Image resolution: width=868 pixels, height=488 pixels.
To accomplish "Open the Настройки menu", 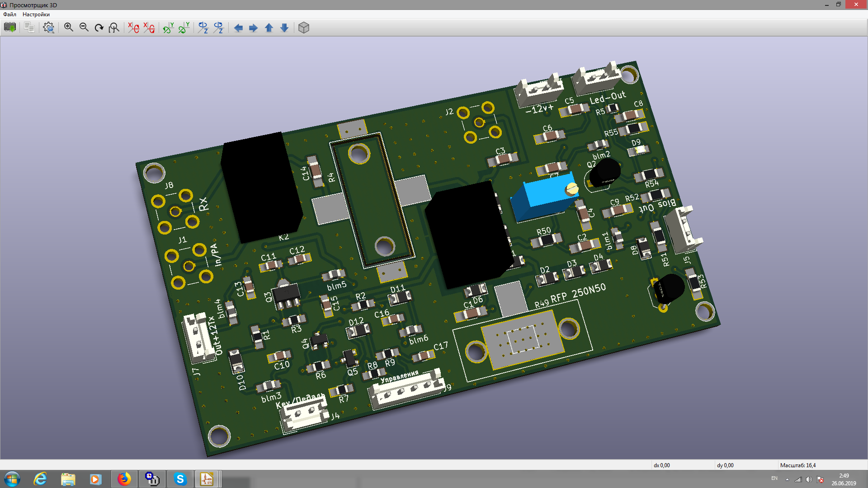I will click(36, 14).
